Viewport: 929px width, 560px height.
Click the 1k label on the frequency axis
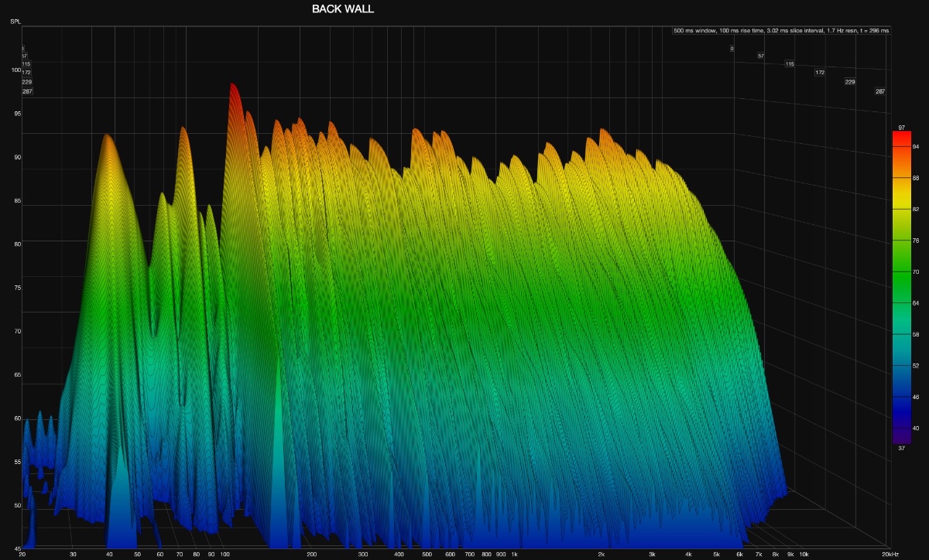tap(514, 555)
